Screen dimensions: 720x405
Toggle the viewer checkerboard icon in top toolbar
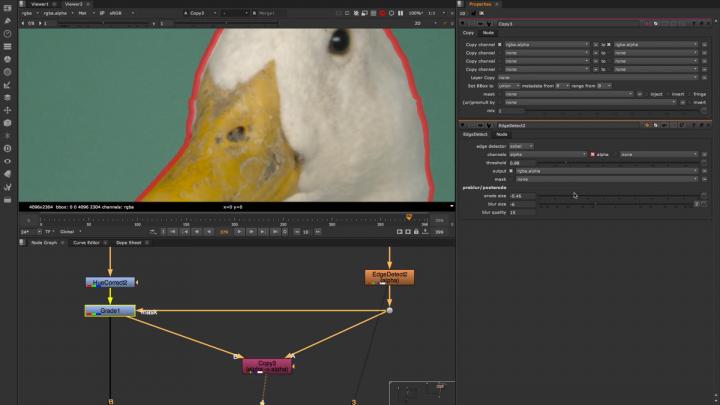tap(356, 13)
